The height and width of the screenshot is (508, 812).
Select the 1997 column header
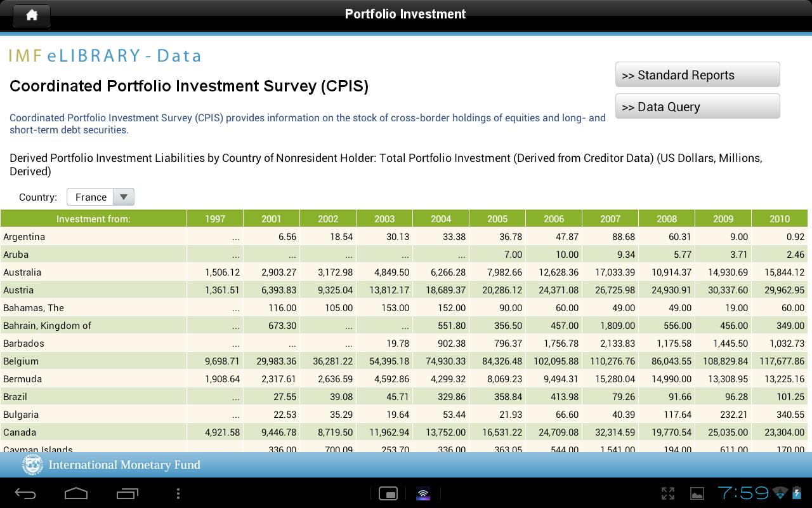point(214,218)
